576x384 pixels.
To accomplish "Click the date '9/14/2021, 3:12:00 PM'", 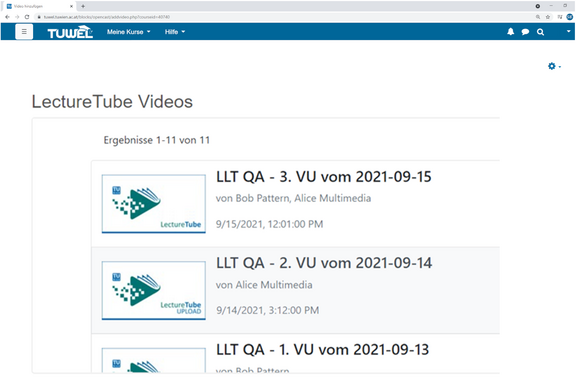I will (x=267, y=311).
